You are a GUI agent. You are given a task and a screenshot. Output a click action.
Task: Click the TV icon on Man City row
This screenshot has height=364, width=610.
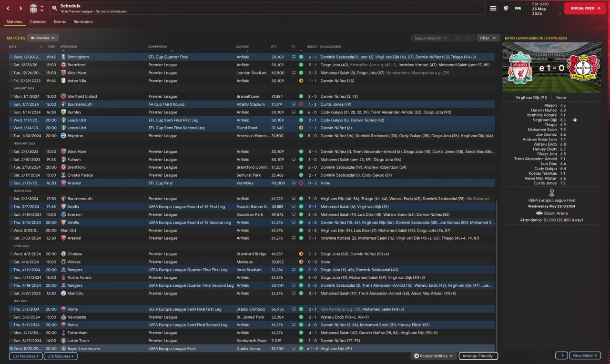(294, 293)
